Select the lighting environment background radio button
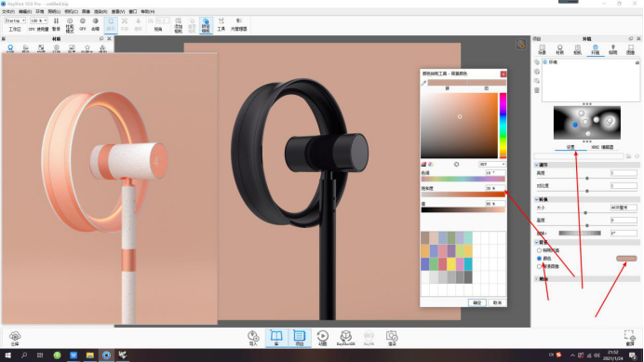The height and width of the screenshot is (362, 644). tap(539, 250)
